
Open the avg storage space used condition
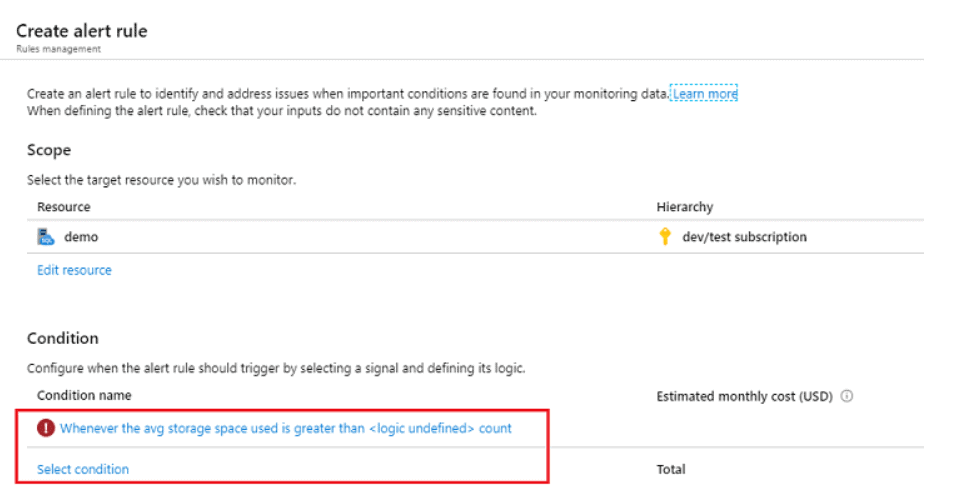coord(285,428)
